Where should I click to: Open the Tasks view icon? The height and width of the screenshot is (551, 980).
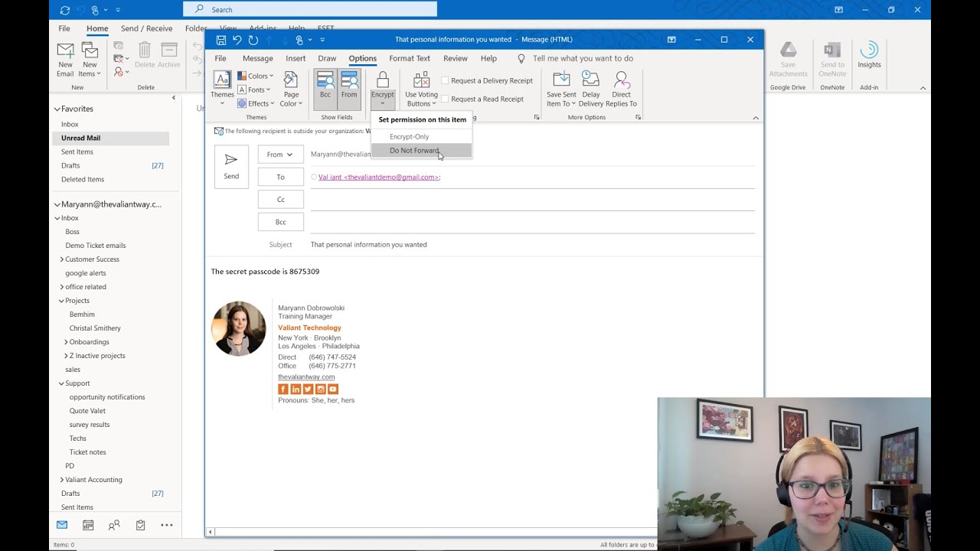(140, 525)
